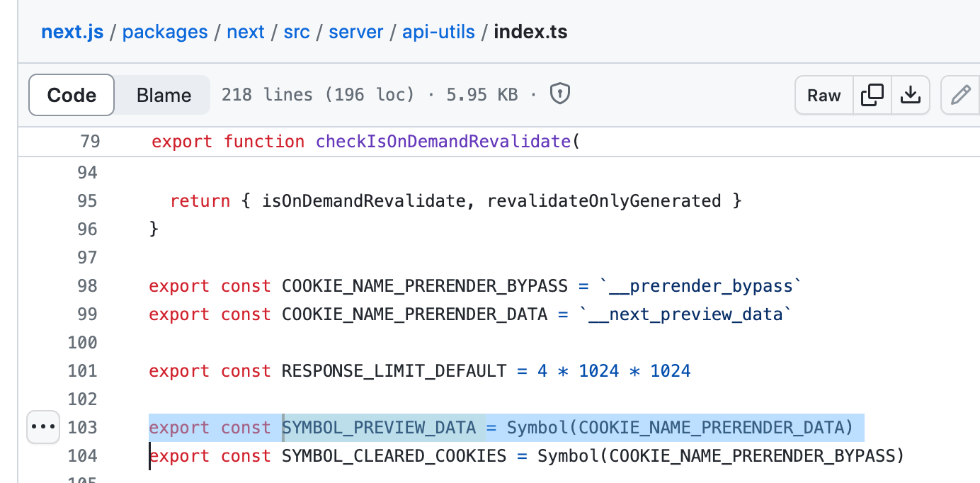Open the next.js repository root link

[x=72, y=32]
